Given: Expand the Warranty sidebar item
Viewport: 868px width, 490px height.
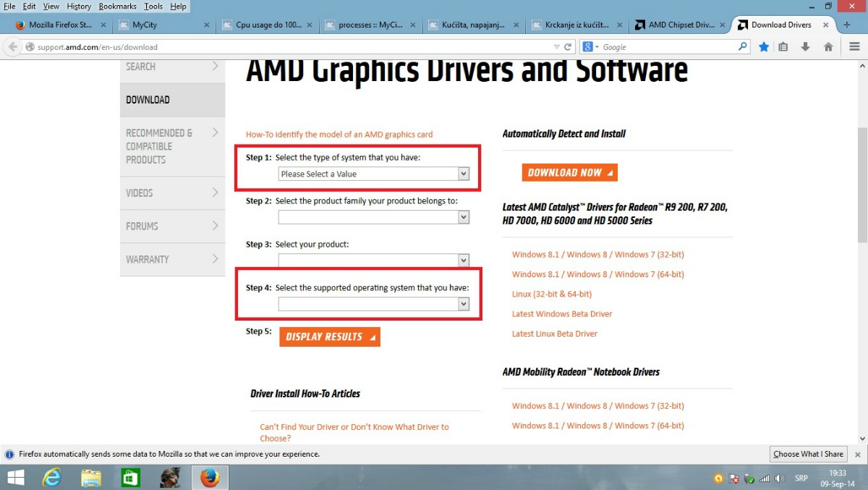Looking at the screenshot, I should tap(172, 259).
